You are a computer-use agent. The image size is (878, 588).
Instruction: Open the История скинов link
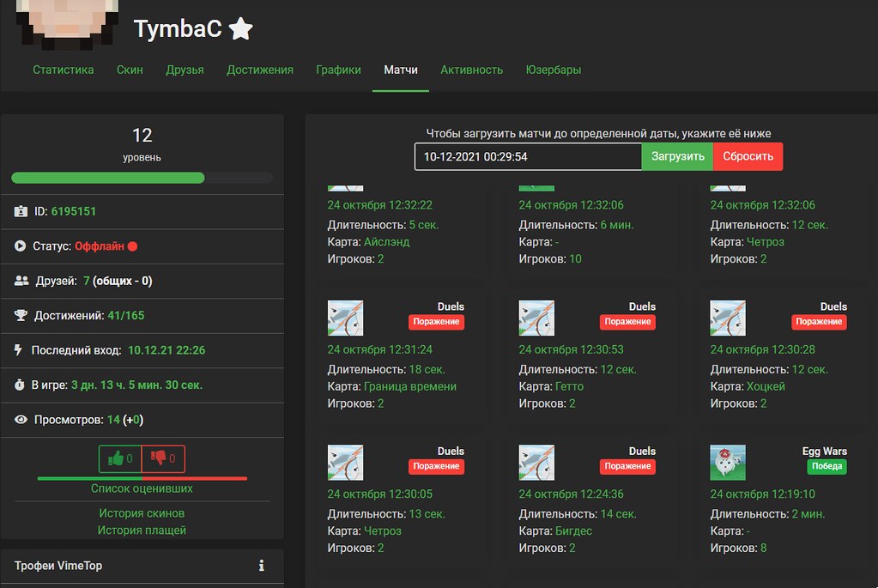[x=142, y=513]
